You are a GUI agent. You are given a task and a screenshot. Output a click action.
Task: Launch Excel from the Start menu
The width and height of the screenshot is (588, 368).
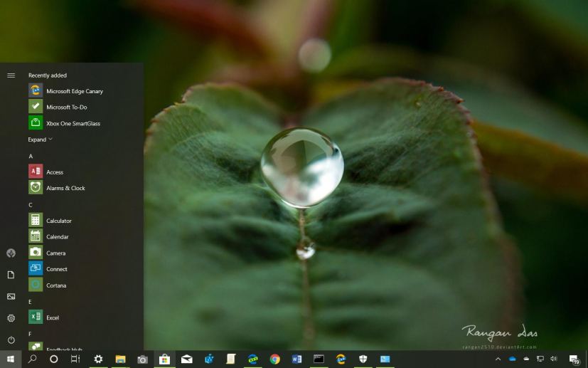coord(52,317)
